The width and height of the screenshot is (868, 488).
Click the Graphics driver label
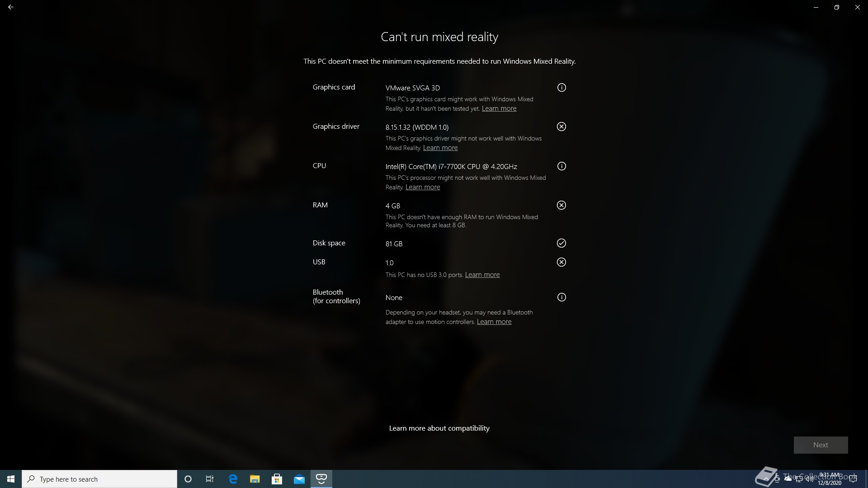336,127
